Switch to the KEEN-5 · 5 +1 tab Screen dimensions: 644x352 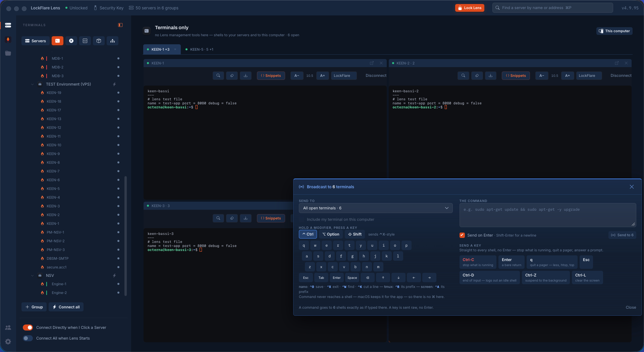pos(200,49)
